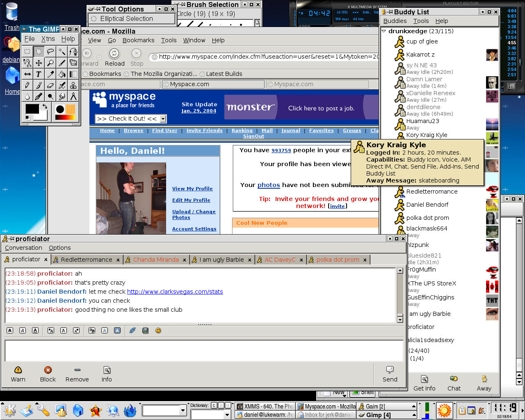Select the Bucket Fill tool

click(62, 74)
